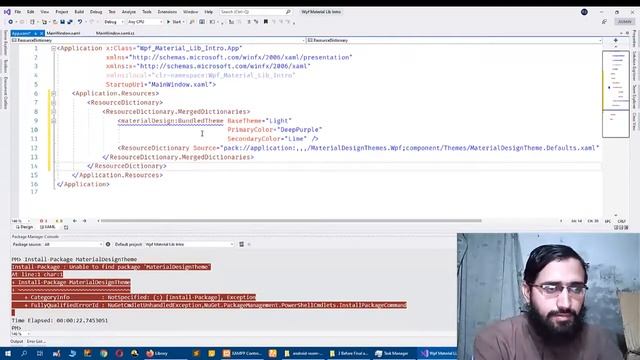Switch to the Design view tab

(x=24, y=227)
